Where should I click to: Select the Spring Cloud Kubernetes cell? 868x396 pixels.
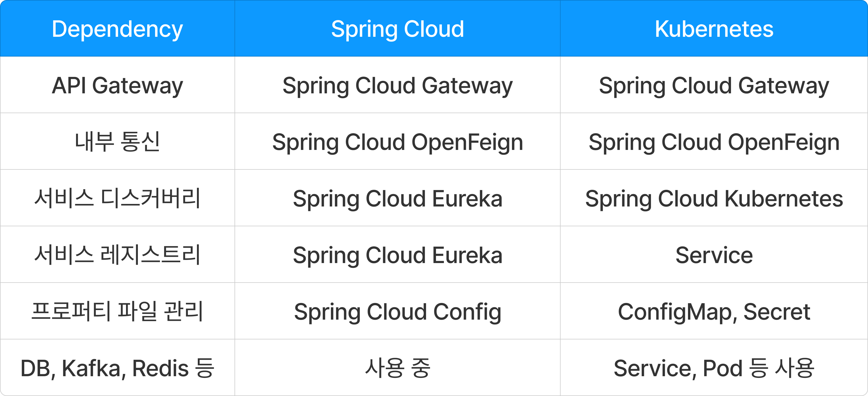(714, 198)
